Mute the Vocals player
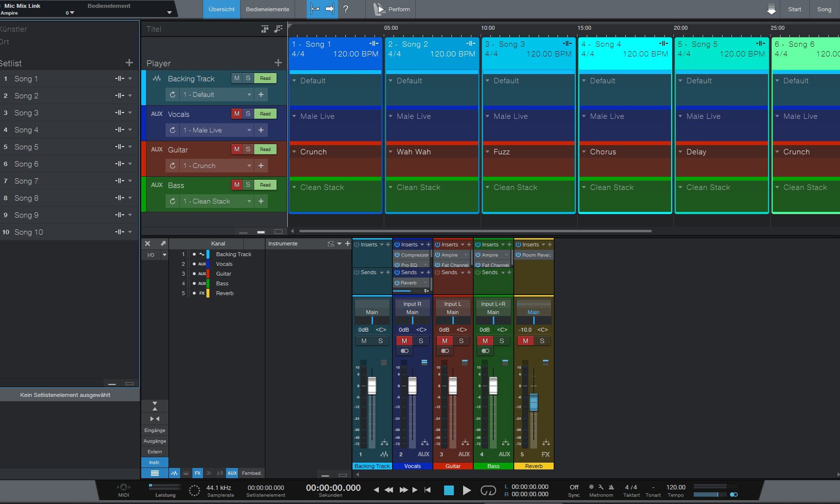 point(237,114)
